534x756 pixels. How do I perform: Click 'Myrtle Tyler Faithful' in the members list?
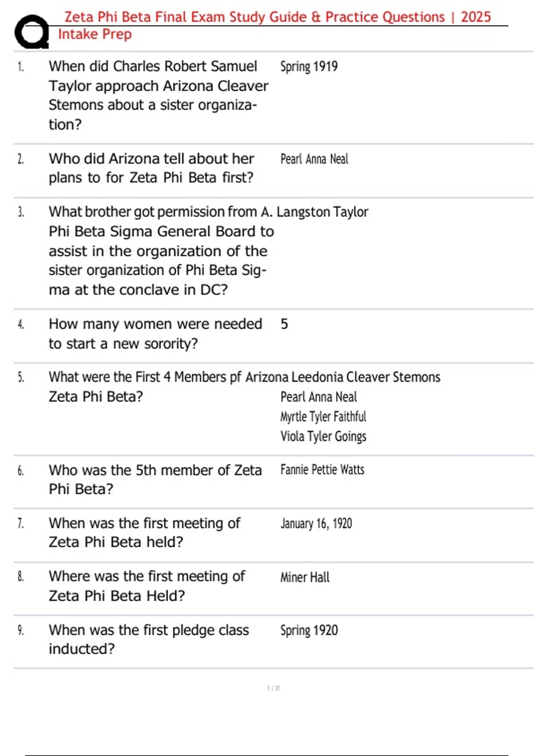click(x=323, y=417)
